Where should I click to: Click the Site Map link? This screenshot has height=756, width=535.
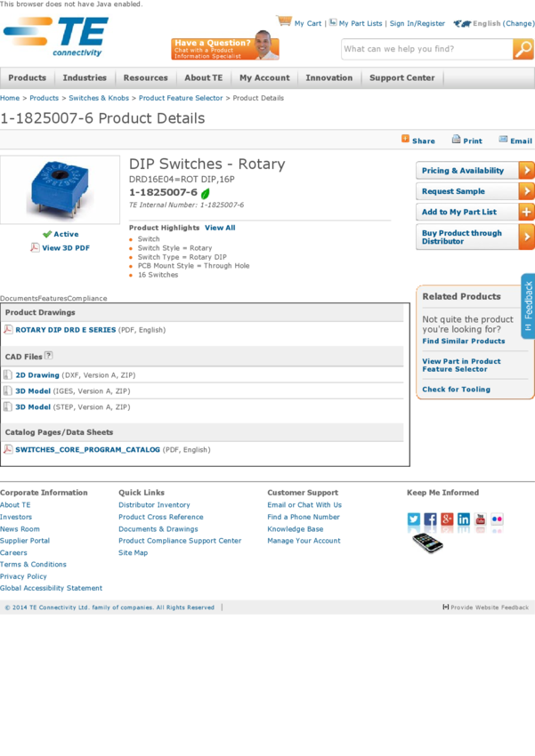point(134,552)
